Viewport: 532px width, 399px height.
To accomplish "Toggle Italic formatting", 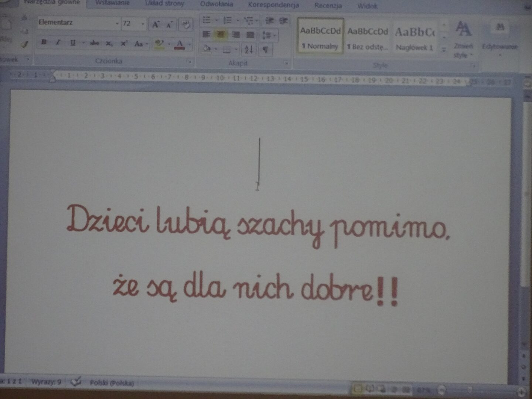I will pyautogui.click(x=58, y=43).
